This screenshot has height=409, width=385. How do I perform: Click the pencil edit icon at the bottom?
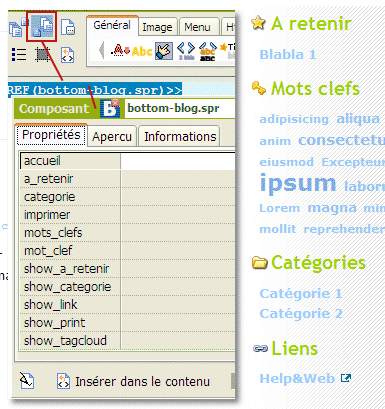click(26, 380)
